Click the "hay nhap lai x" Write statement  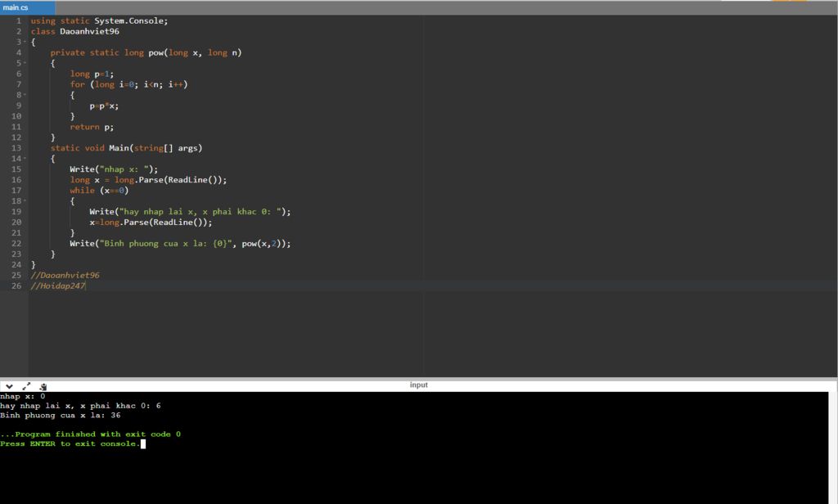190,212
